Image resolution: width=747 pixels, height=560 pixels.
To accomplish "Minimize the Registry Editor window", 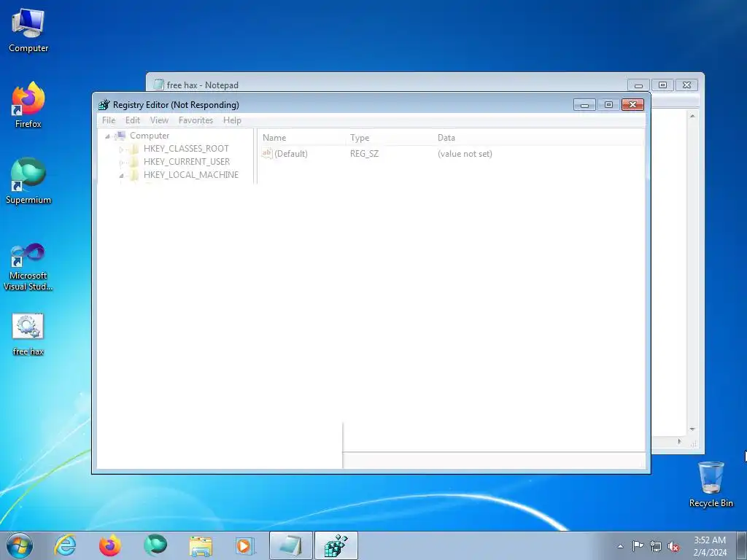I will point(584,105).
